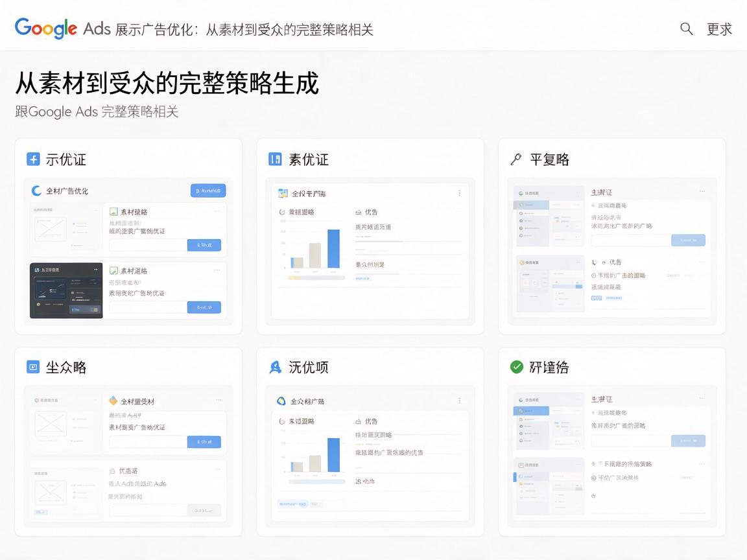This screenshot has width=747, height=560.
Task: Click the moon icon left of 优告 in 平复略
Action: [594, 262]
